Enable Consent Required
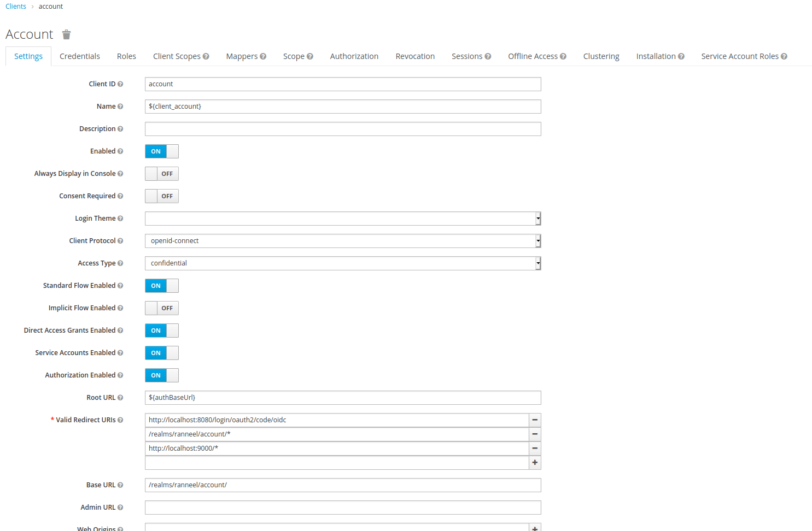This screenshot has height=531, width=812. [161, 196]
